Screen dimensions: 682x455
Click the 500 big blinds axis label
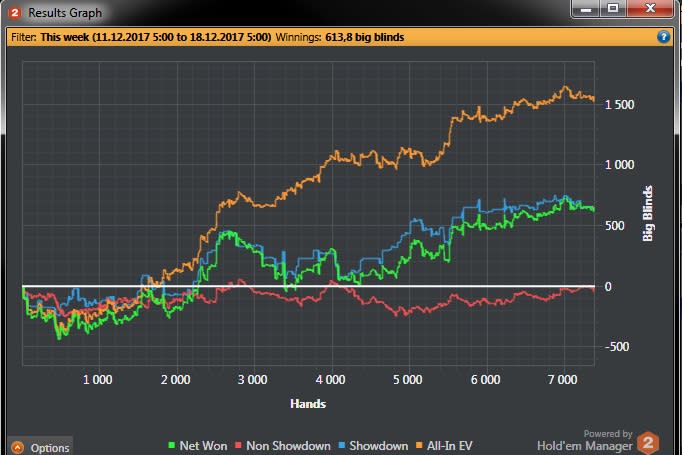point(615,226)
